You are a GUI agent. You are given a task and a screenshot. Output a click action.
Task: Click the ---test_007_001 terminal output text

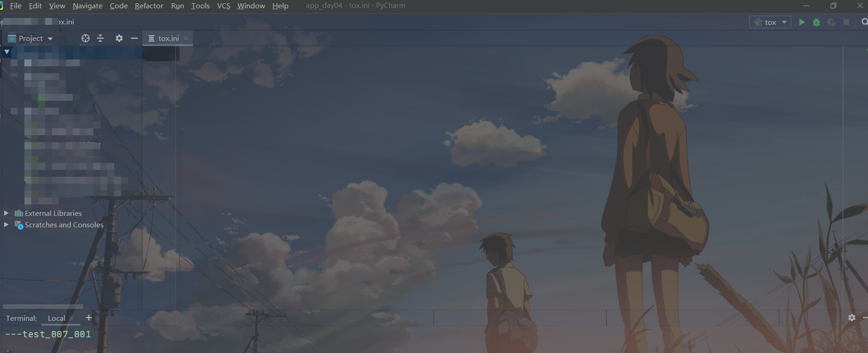[x=48, y=334]
